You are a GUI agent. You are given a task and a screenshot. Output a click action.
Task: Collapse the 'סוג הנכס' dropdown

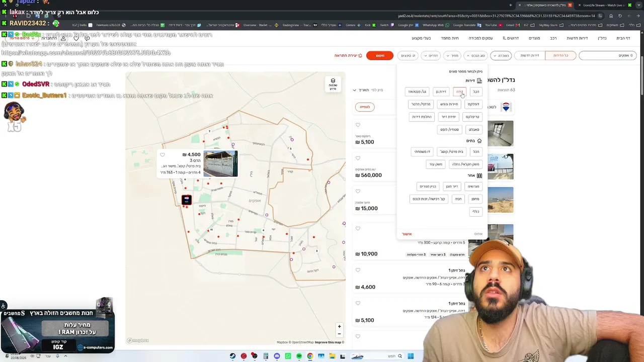point(474,55)
